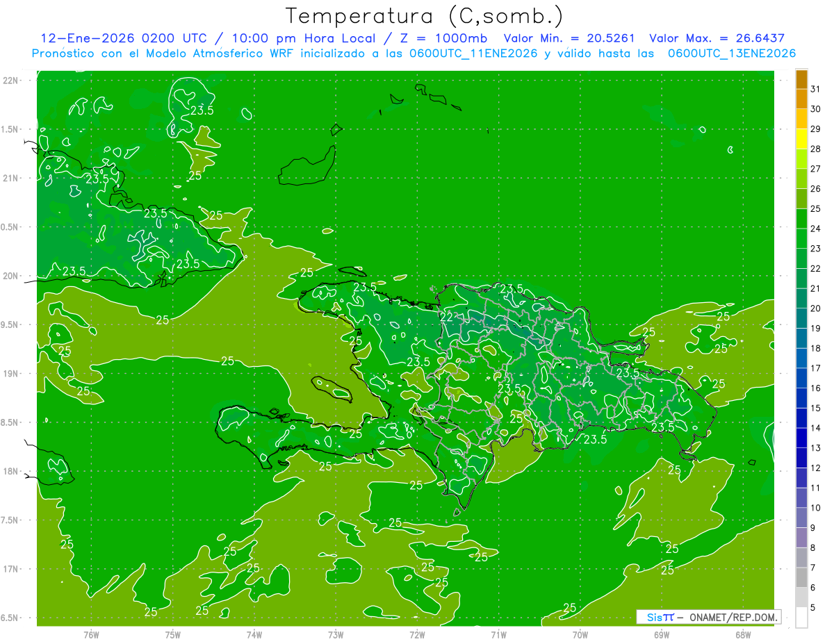The image size is (834, 644).
Task: Click the legend value "16"
Action: tap(816, 388)
